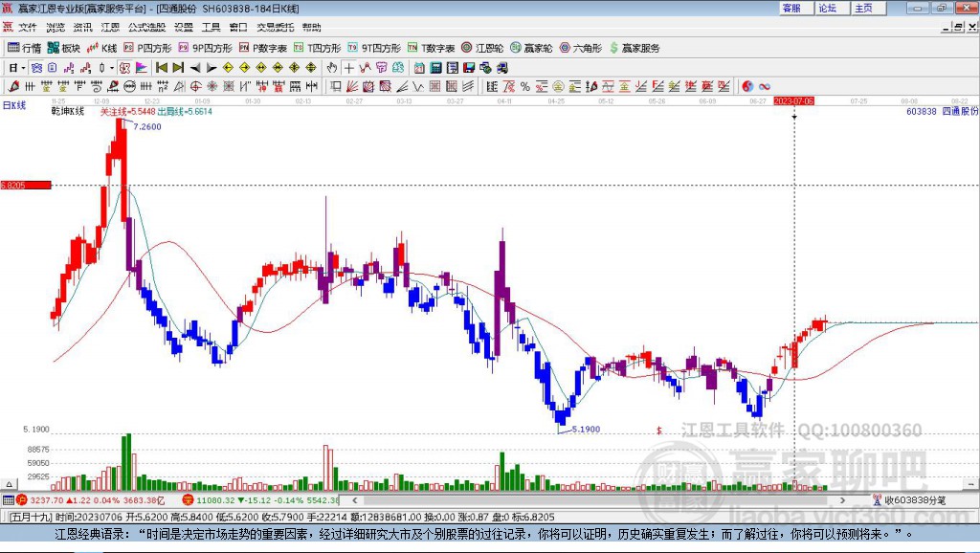Open the 六角形 hexagon tool
980x553 pixels.
581,48
